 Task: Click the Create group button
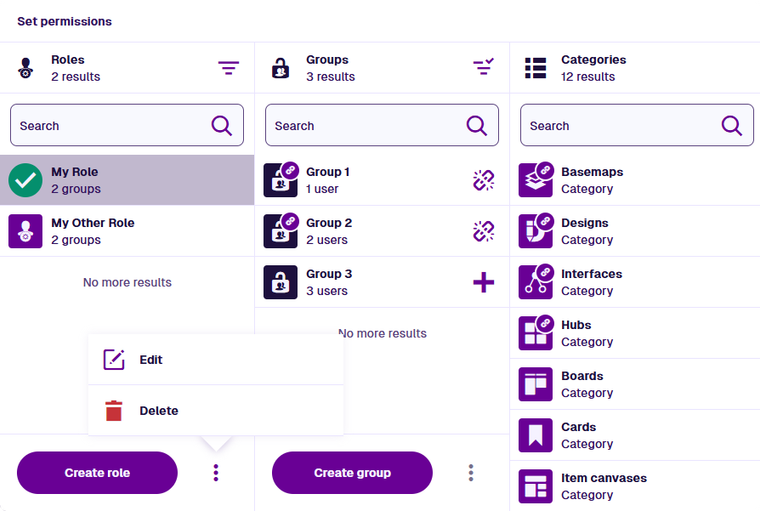tap(352, 473)
